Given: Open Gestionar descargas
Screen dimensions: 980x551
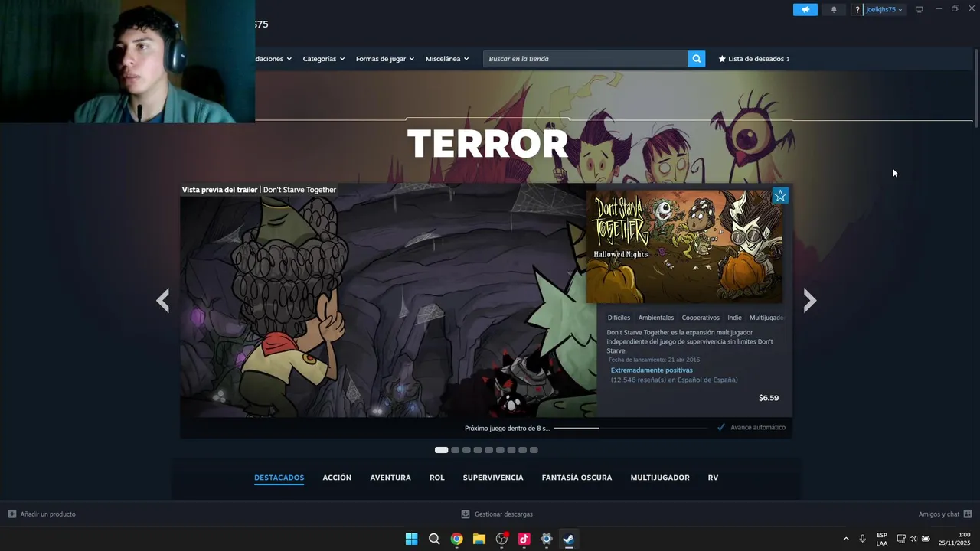Looking at the screenshot, I should (497, 514).
